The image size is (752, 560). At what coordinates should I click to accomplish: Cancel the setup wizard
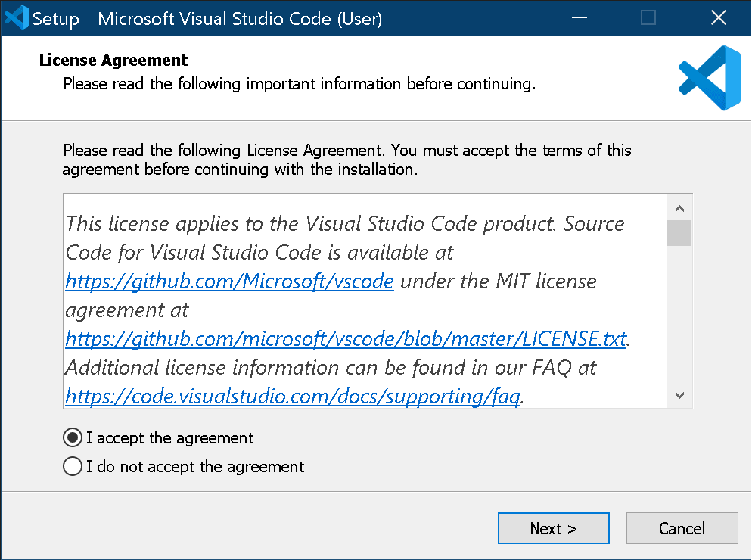tap(682, 528)
